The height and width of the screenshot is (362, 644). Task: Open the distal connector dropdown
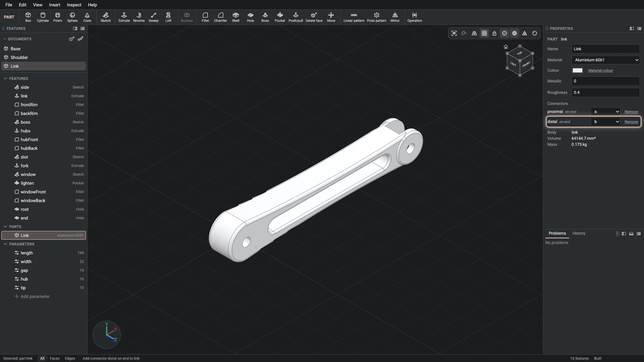pyautogui.click(x=605, y=122)
